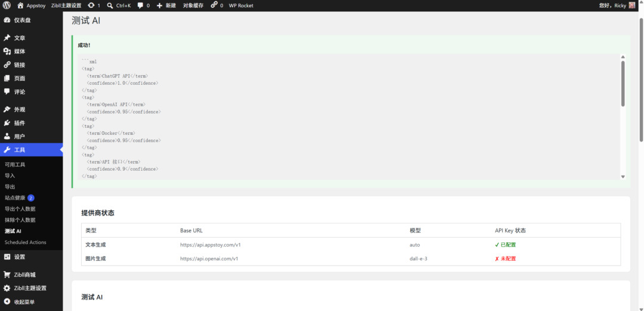This screenshot has width=644, height=311.
Task: Click the plus icon for 新建
Action: click(x=160, y=5)
